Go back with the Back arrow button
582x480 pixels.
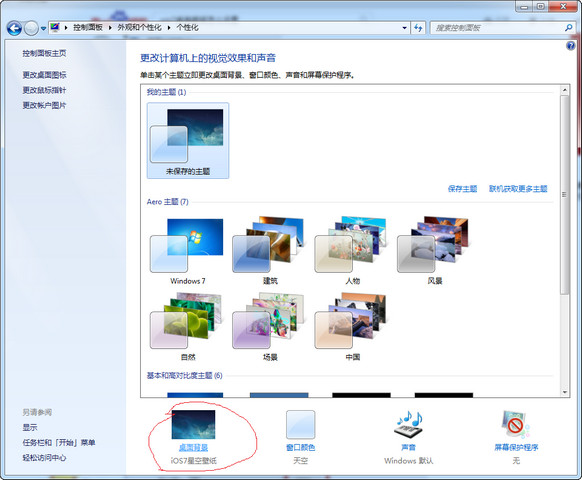click(14, 28)
